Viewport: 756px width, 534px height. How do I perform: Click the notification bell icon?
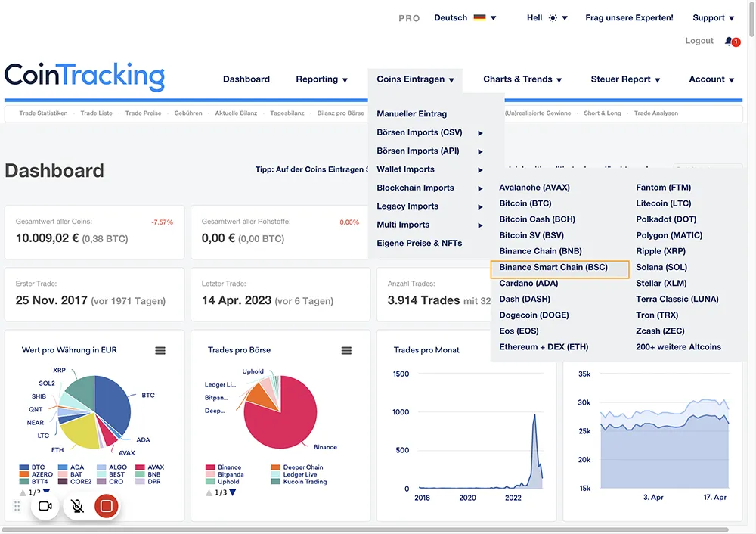[729, 41]
